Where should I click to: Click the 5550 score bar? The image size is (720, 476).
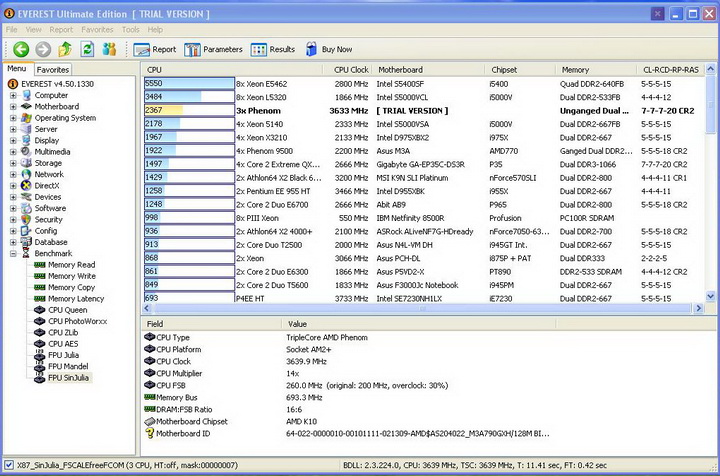[189, 84]
